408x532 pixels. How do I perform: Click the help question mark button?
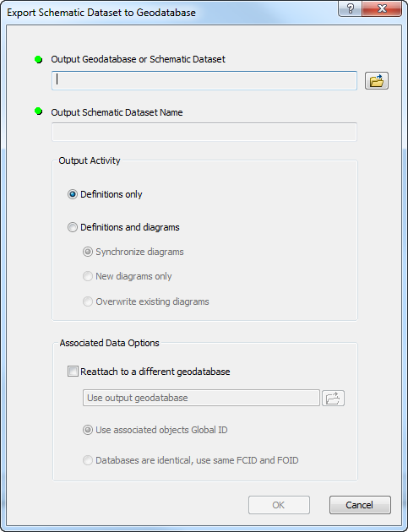[350, 8]
